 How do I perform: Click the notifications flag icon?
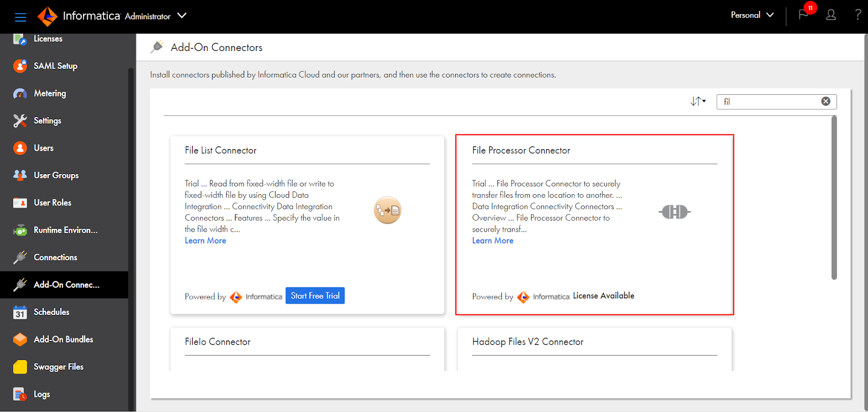click(x=803, y=15)
